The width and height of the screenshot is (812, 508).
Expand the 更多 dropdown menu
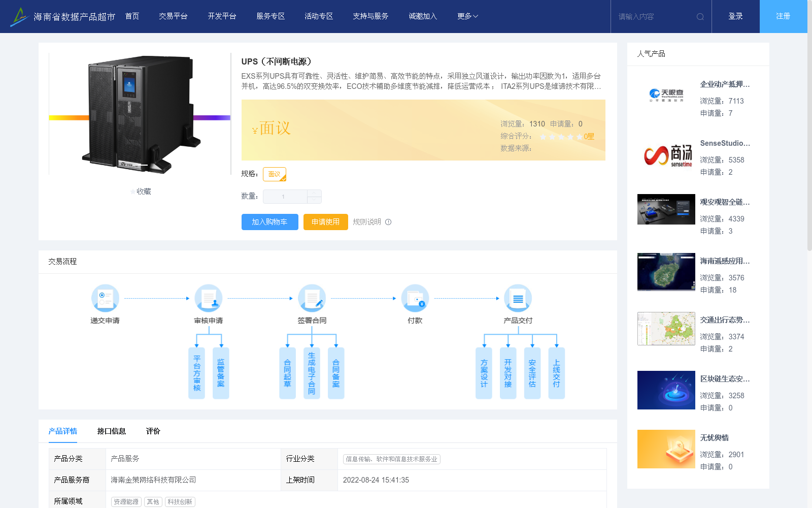tap(467, 16)
